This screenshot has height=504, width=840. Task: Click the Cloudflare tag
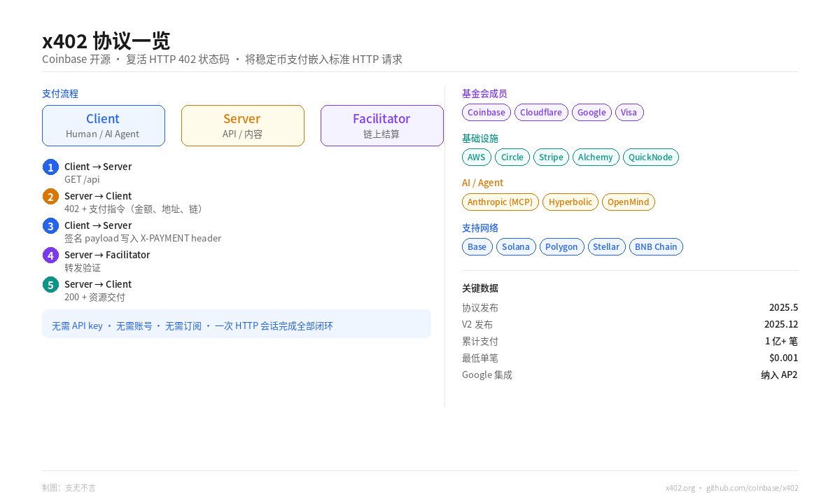pyautogui.click(x=541, y=113)
